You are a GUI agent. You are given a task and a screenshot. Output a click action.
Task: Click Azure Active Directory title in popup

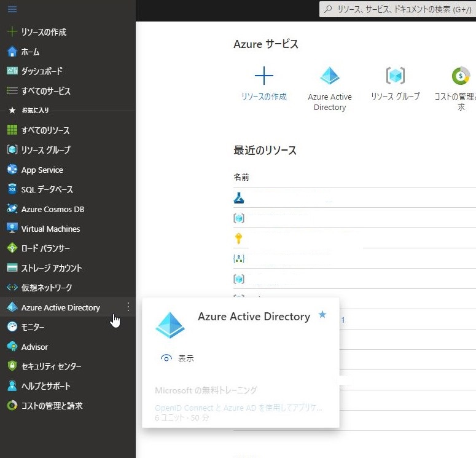(254, 317)
